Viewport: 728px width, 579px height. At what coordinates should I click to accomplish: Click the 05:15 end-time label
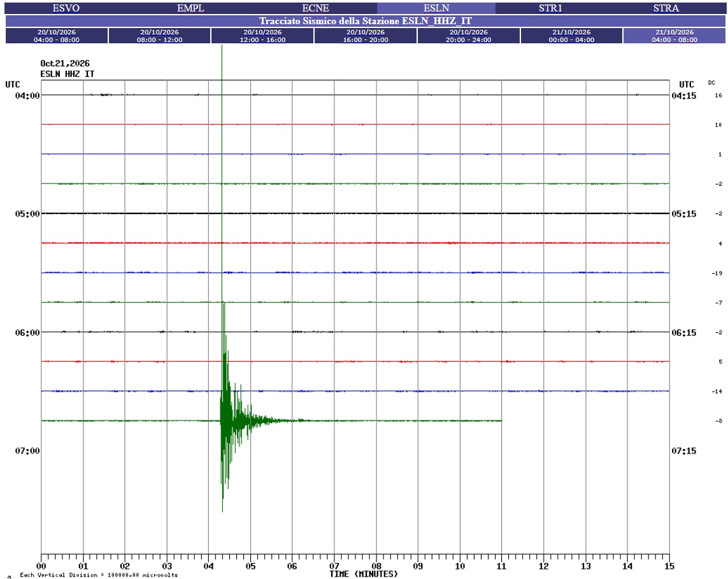684,214
